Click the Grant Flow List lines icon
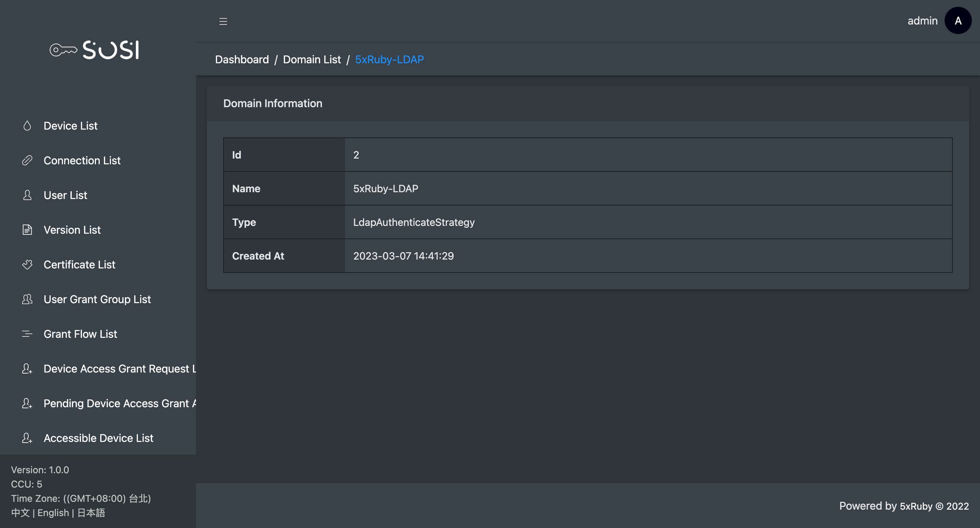 (x=27, y=334)
